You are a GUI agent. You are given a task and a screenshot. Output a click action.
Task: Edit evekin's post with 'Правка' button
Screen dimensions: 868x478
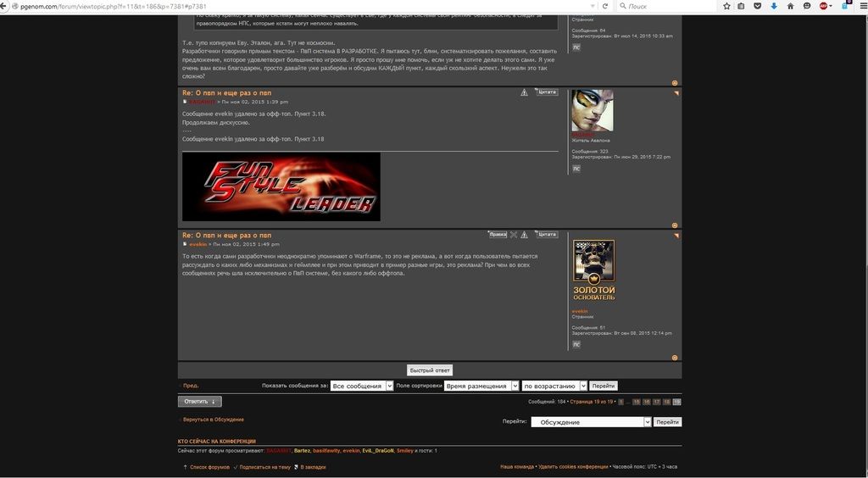point(497,235)
